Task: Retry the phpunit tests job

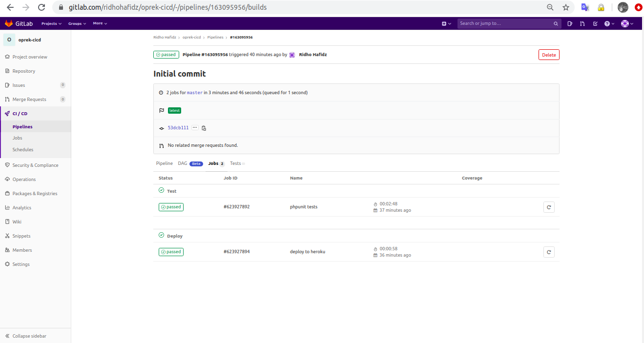Action: click(549, 207)
